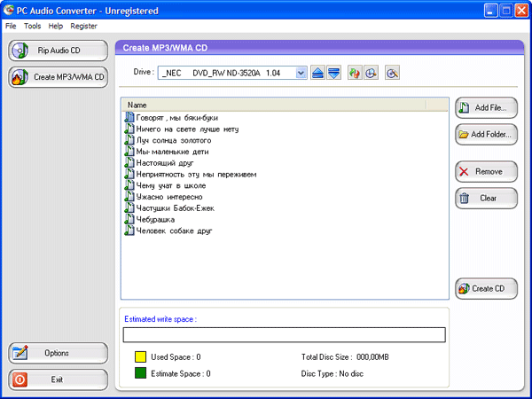Open the Drive dropdown list
The image size is (532, 399).
click(x=301, y=73)
